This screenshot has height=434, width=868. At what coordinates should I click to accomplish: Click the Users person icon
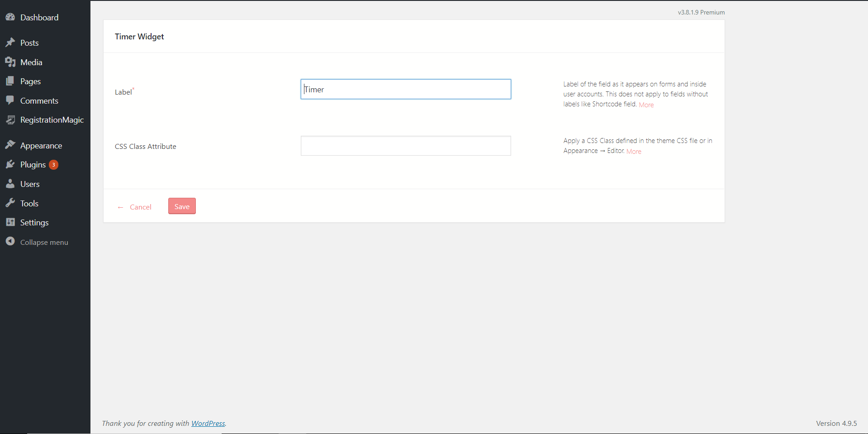(x=10, y=184)
